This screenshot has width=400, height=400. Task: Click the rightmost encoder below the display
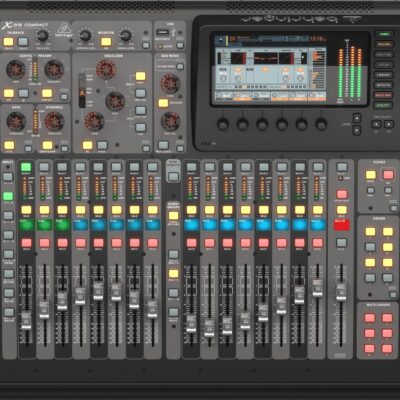(321, 124)
